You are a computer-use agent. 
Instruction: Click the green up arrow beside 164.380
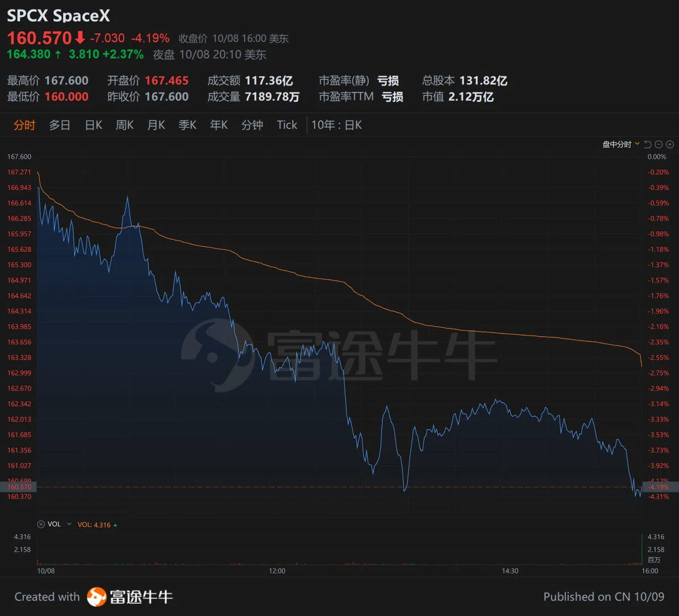(57, 54)
